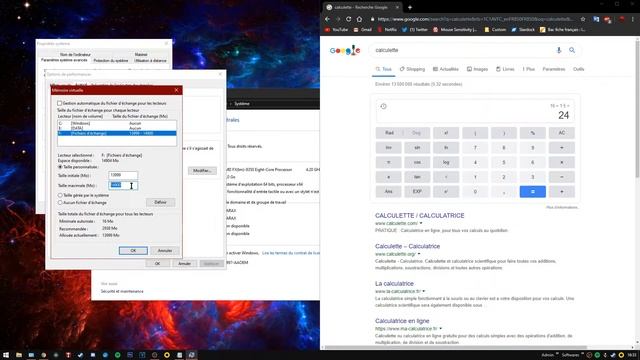Click Taille initiale input field
Screen dimensions: 640x360
pyautogui.click(x=123, y=175)
